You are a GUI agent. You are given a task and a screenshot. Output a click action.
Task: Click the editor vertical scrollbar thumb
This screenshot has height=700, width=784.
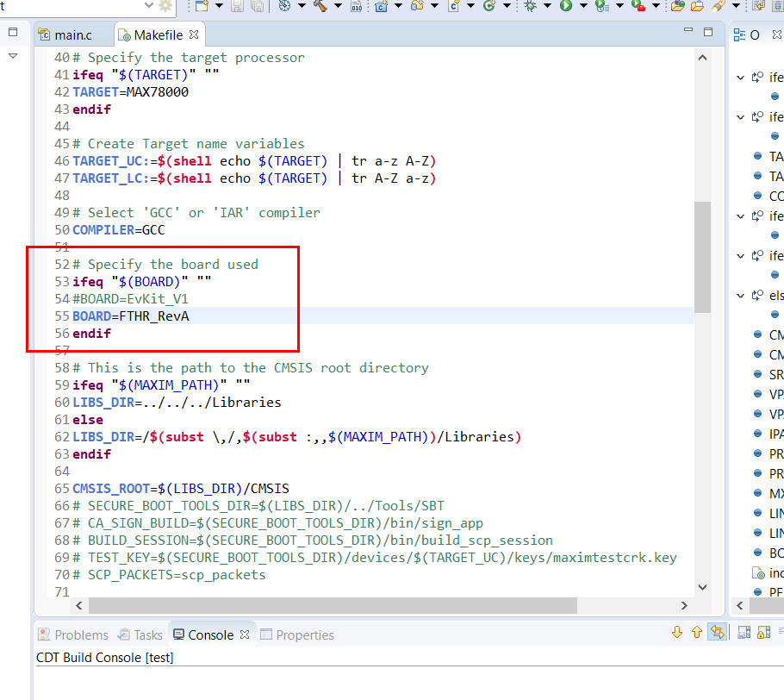pos(702,257)
